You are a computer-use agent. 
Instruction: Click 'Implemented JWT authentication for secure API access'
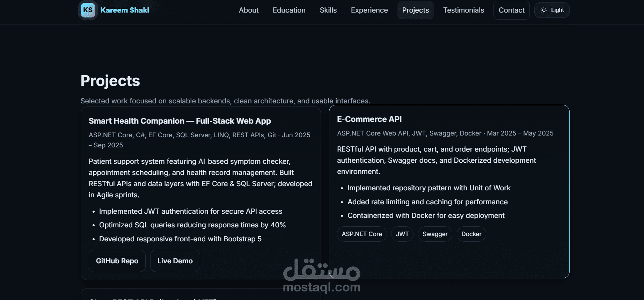tap(191, 211)
